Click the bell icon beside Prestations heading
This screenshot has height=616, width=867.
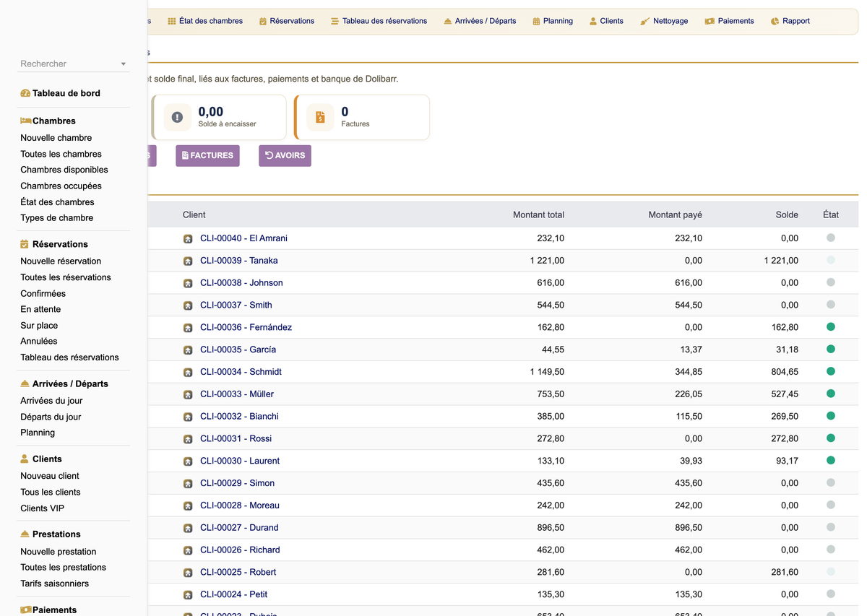point(25,534)
